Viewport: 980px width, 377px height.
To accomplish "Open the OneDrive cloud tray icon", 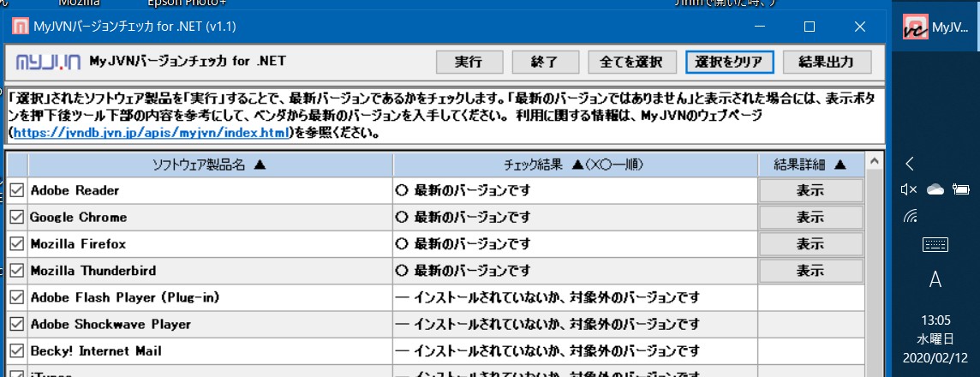I will click(935, 189).
